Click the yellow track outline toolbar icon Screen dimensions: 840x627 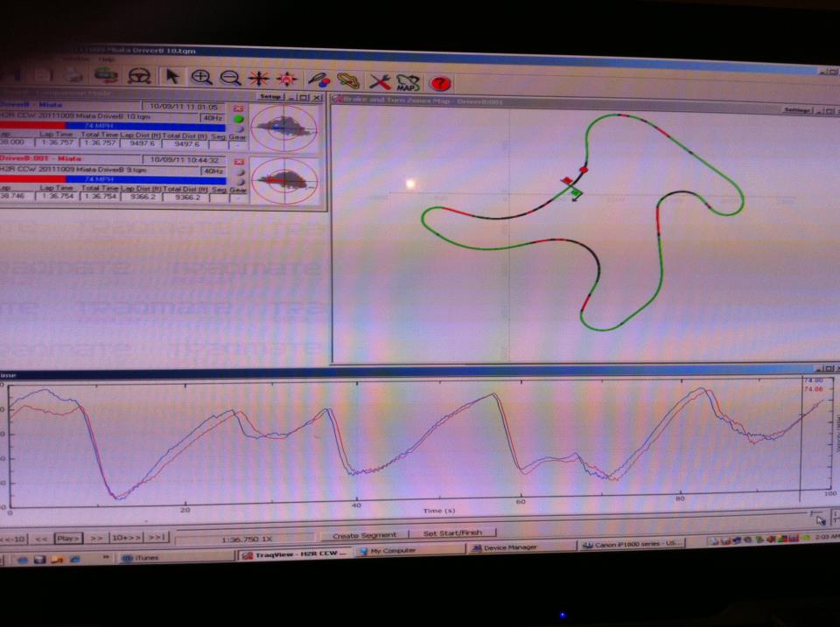[x=348, y=80]
